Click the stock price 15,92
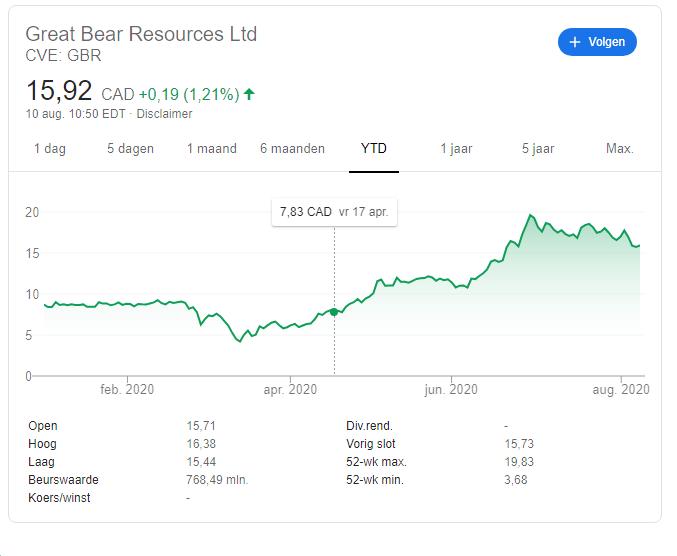This screenshot has width=677, height=556. tap(59, 92)
